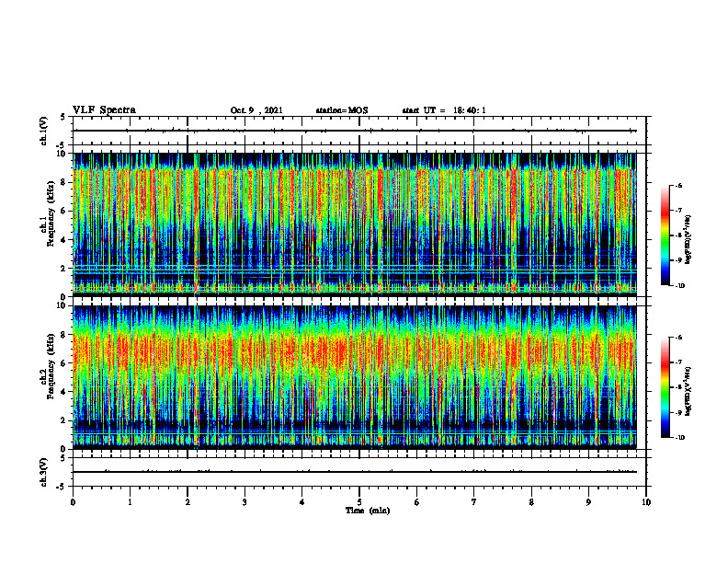This screenshot has width=728, height=563.
Task: Click the "1" tick on the time axis
Action: (130, 502)
